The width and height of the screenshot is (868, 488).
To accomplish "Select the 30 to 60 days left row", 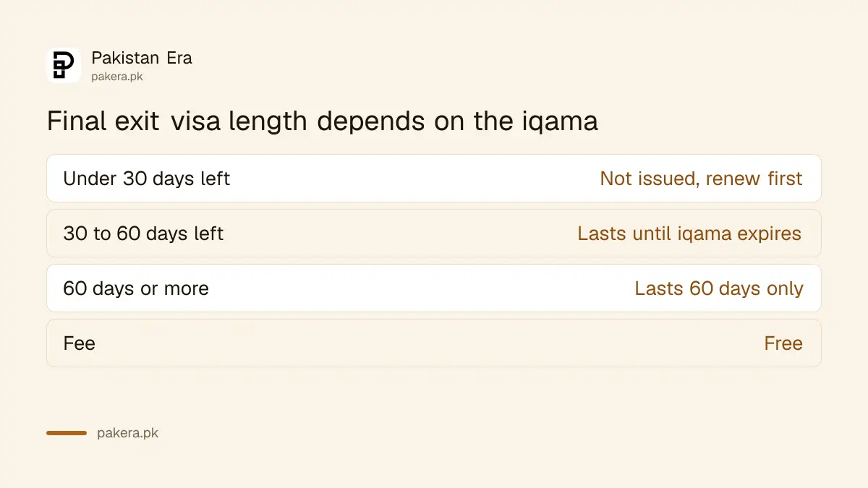I will point(434,233).
